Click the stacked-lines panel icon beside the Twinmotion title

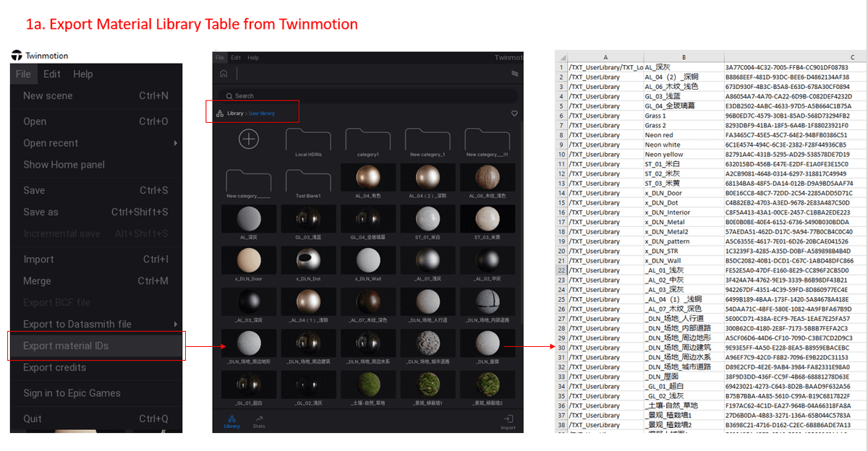(515, 73)
